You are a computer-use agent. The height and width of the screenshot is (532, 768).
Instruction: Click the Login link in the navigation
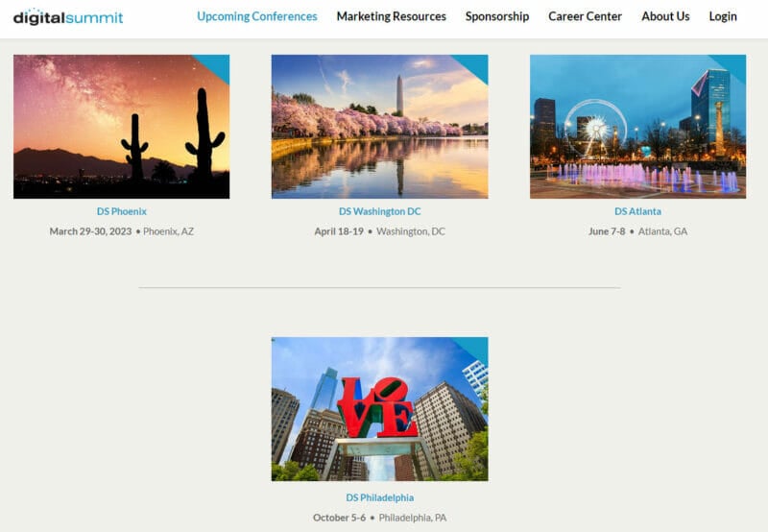(x=723, y=16)
